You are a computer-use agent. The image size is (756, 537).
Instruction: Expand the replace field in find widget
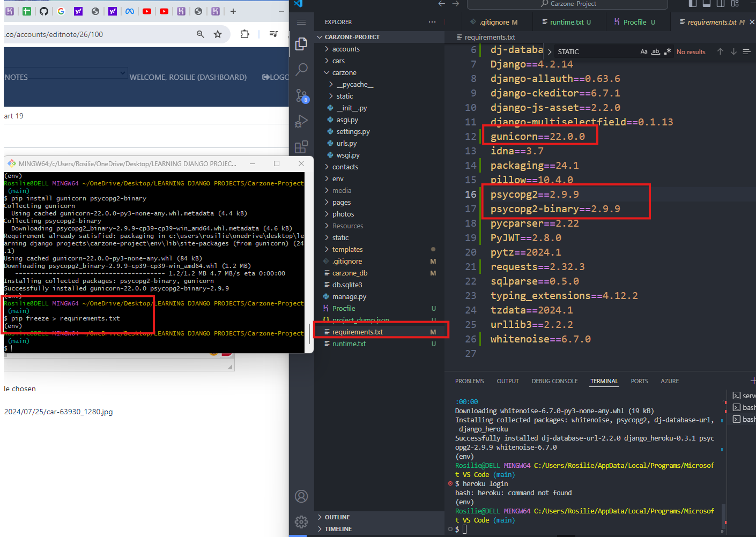click(x=550, y=52)
